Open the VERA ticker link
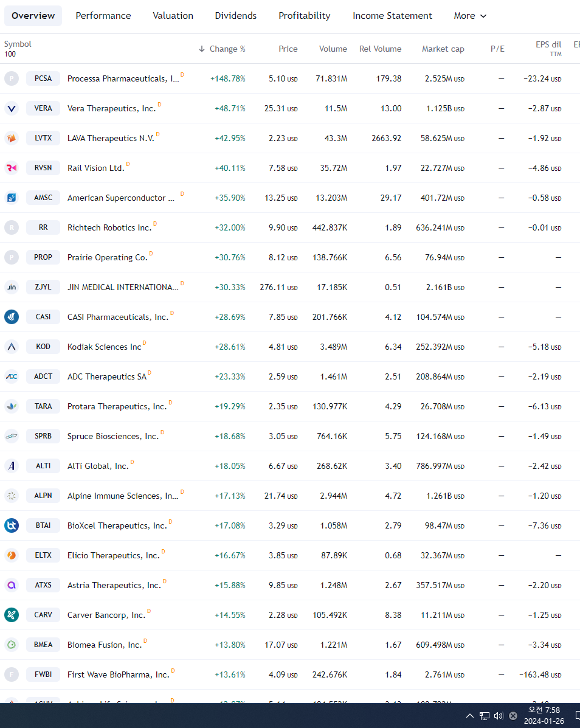580x728 pixels. [x=43, y=108]
